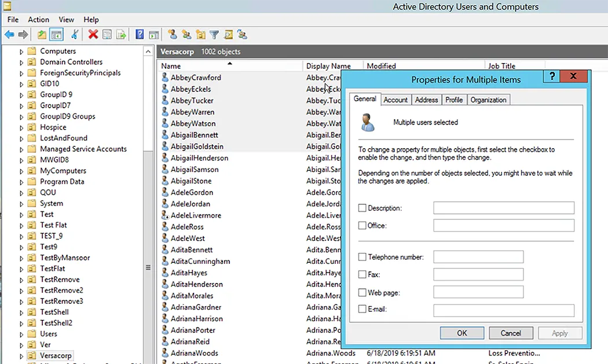This screenshot has width=608, height=364.
Task: Create new organizational unit icon
Action: [x=200, y=35]
